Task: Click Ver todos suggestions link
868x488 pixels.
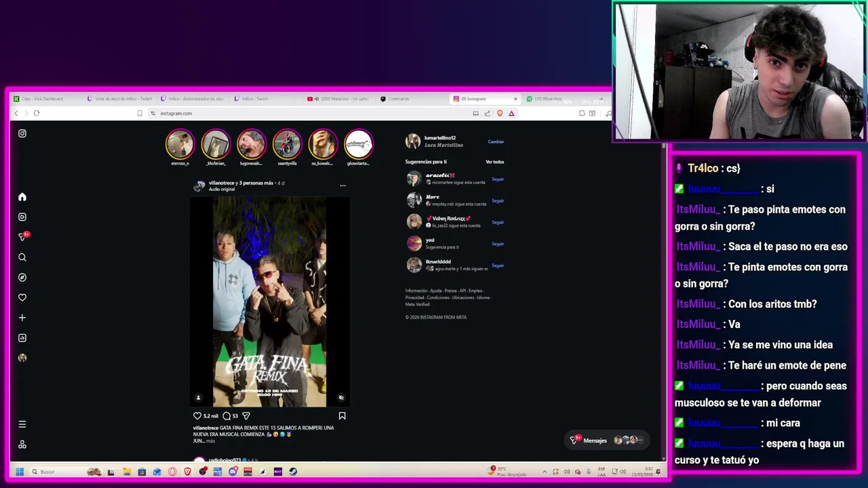Action: pyautogui.click(x=494, y=162)
